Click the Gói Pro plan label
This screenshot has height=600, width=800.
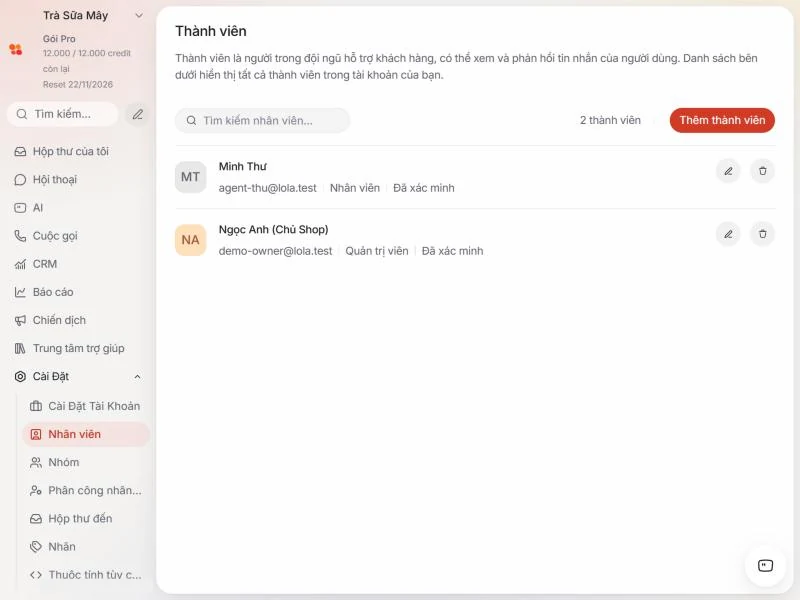tap(59, 39)
